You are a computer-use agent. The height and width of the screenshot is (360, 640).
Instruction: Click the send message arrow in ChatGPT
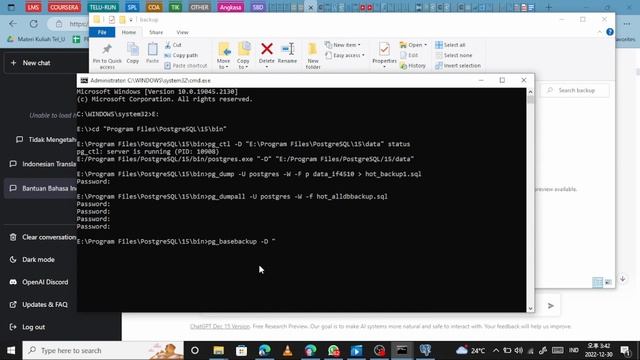(551, 305)
